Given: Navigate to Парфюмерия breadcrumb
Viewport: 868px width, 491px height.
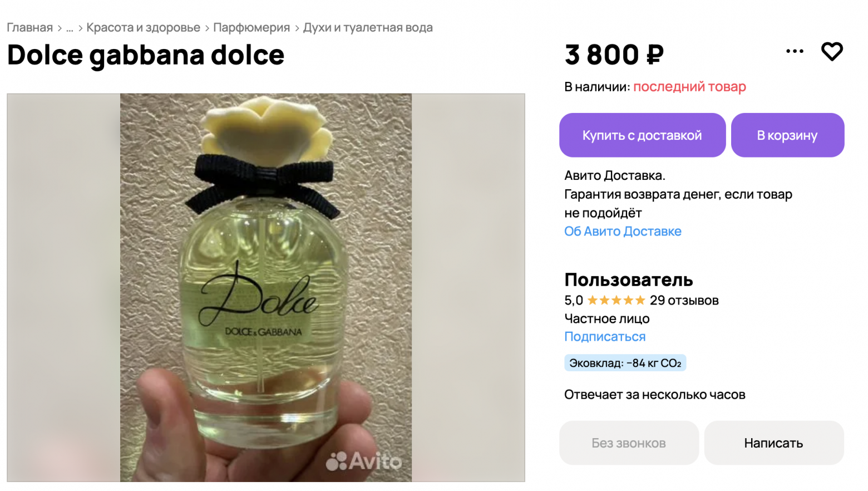Looking at the screenshot, I should click(x=251, y=28).
